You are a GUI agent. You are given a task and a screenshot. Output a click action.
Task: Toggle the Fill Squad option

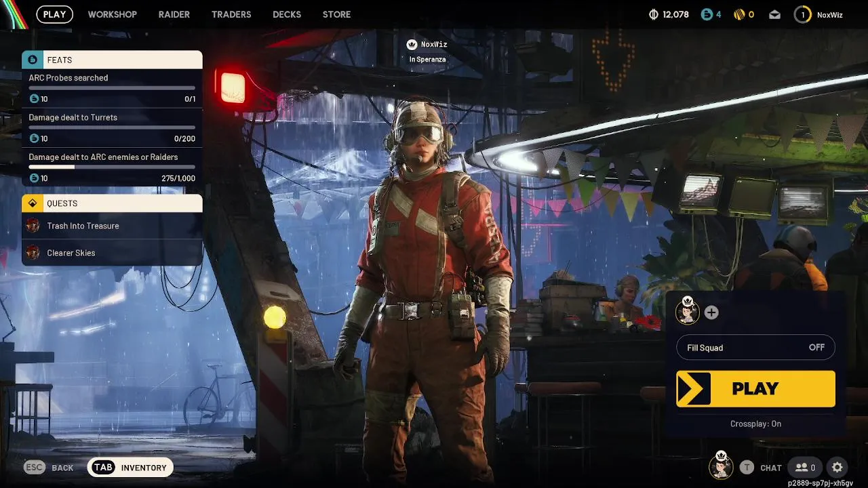tap(755, 348)
